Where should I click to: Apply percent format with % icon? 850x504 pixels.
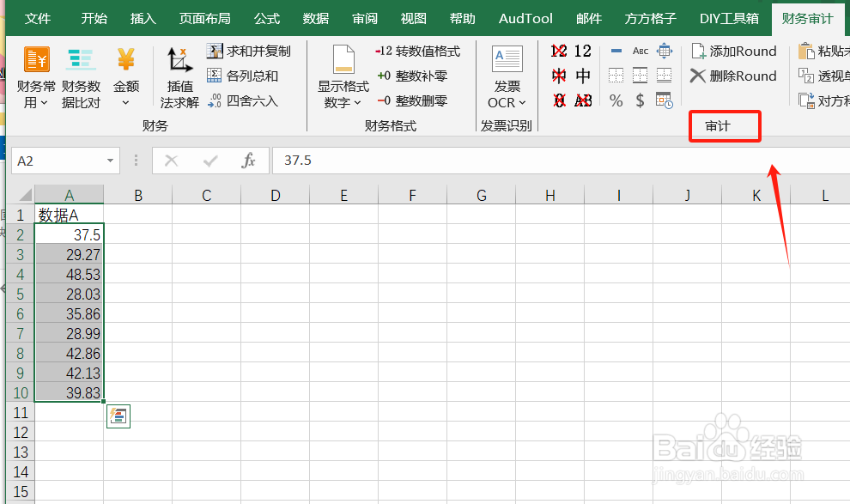point(616,100)
